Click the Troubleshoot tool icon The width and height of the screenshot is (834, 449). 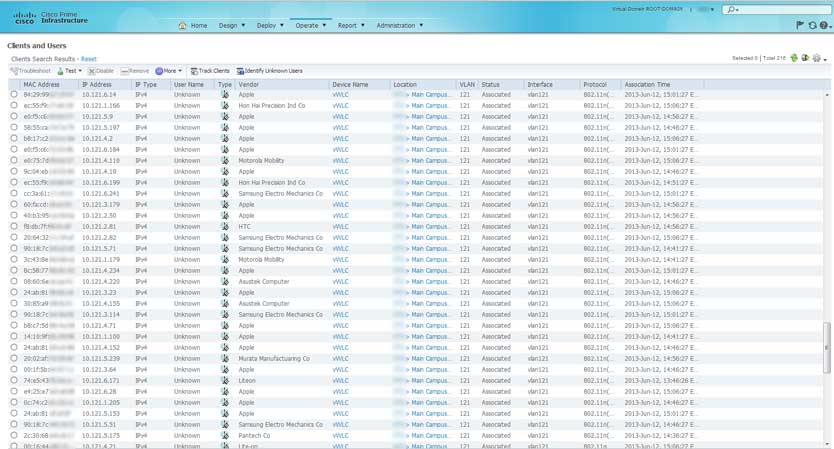click(x=14, y=71)
